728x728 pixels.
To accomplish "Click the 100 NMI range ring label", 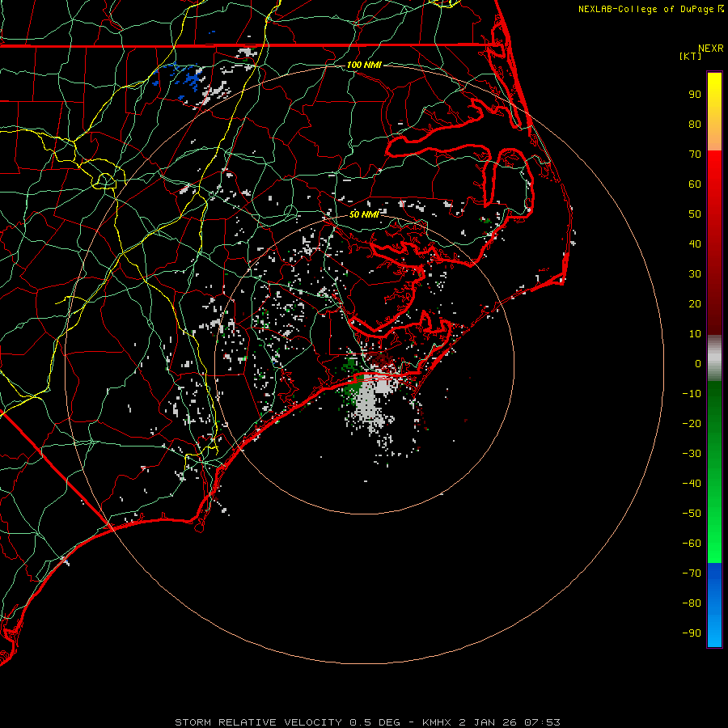I will [364, 65].
